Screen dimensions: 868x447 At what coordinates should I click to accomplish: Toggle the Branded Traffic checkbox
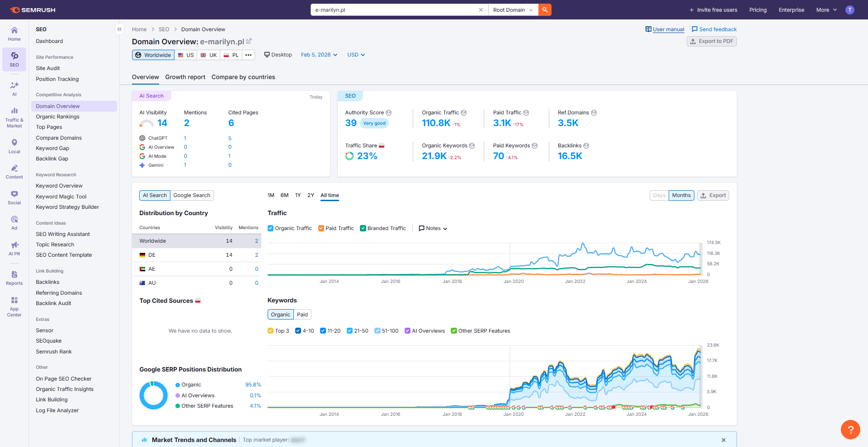(x=363, y=228)
